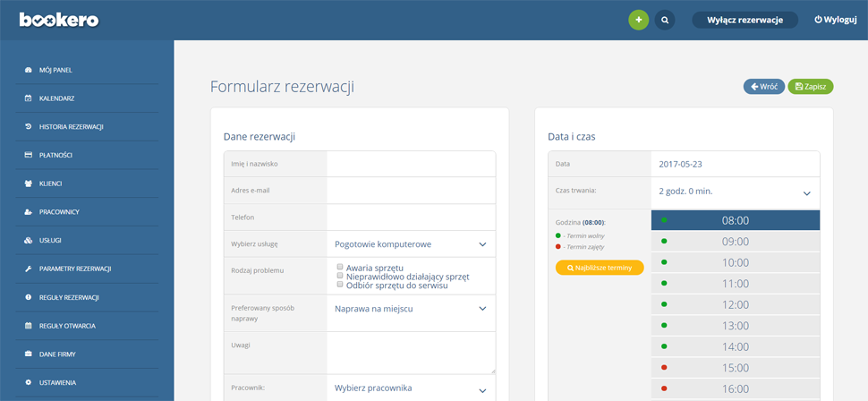Select the 11:00 time slot
The width and height of the screenshot is (868, 401).
(736, 284)
